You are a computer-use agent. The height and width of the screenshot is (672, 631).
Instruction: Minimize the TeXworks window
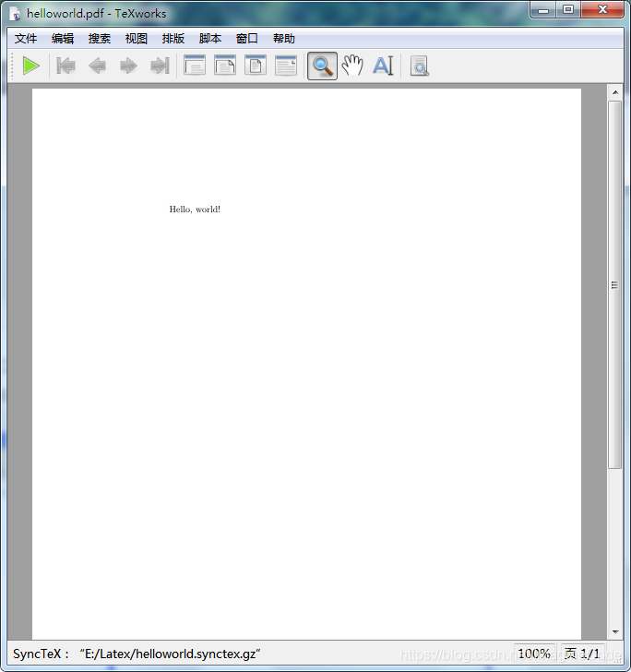pyautogui.click(x=543, y=9)
